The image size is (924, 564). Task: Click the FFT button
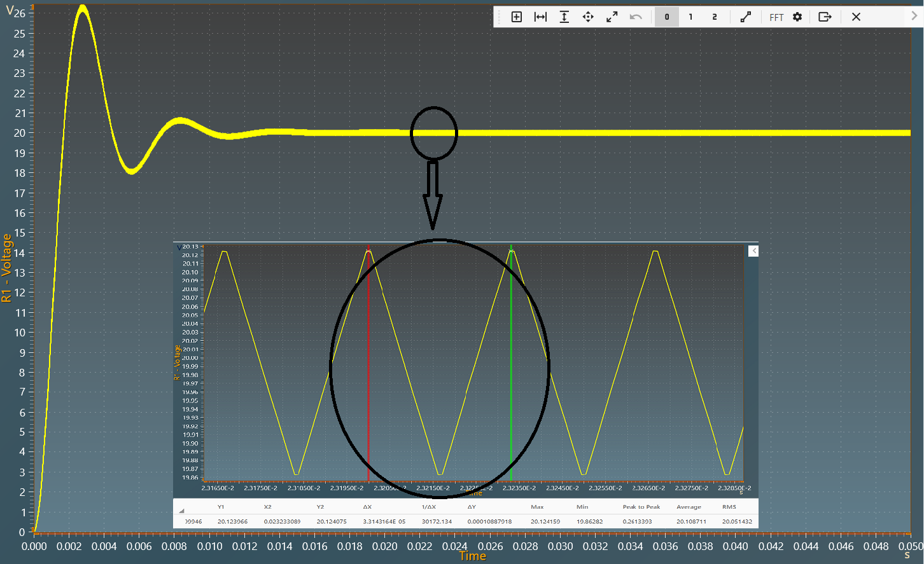[x=776, y=17]
